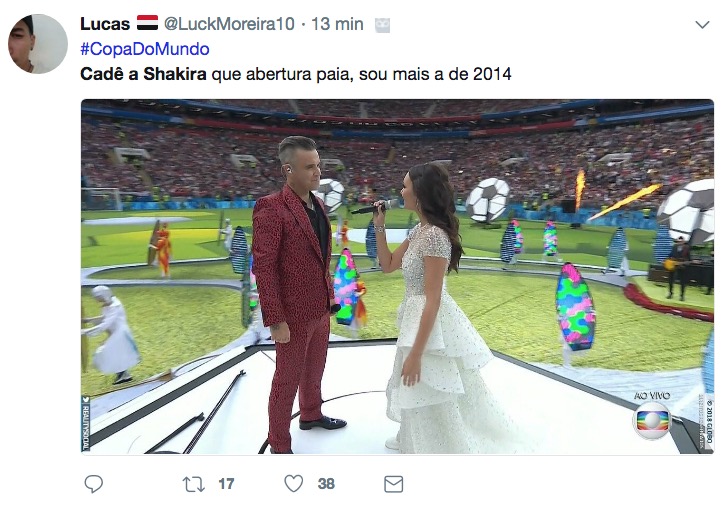Click the Twitter bird watermark on image
The height and width of the screenshot is (507, 728).
[x=85, y=399]
